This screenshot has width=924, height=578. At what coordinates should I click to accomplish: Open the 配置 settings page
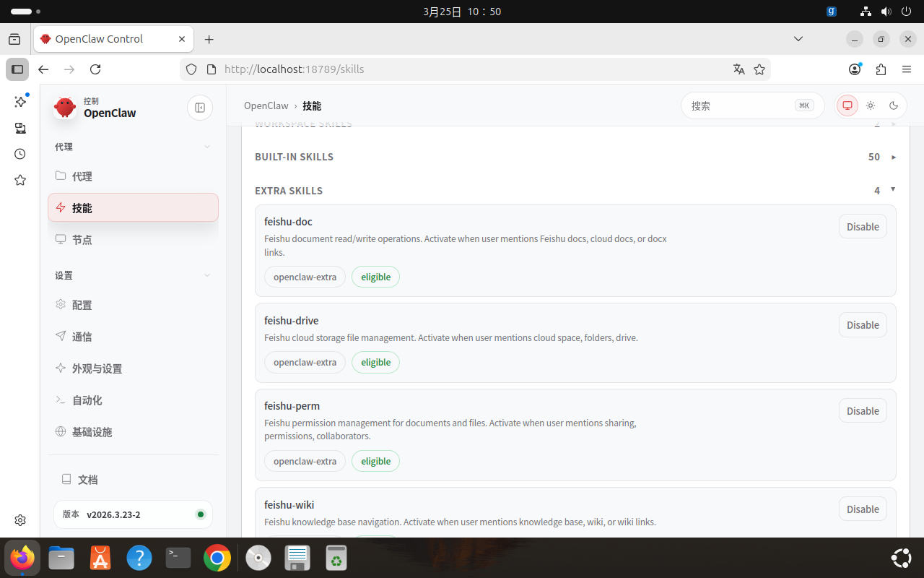tap(133, 305)
